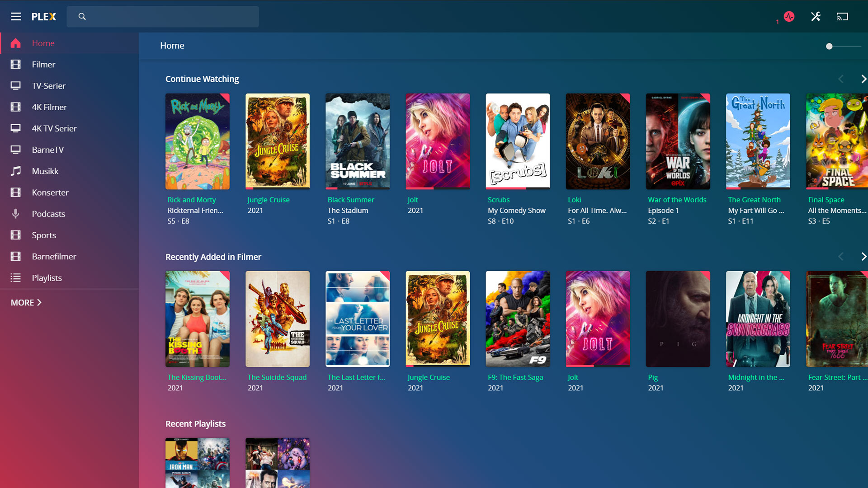Click the Musikk music note icon
This screenshot has width=868, height=488.
pos(16,171)
